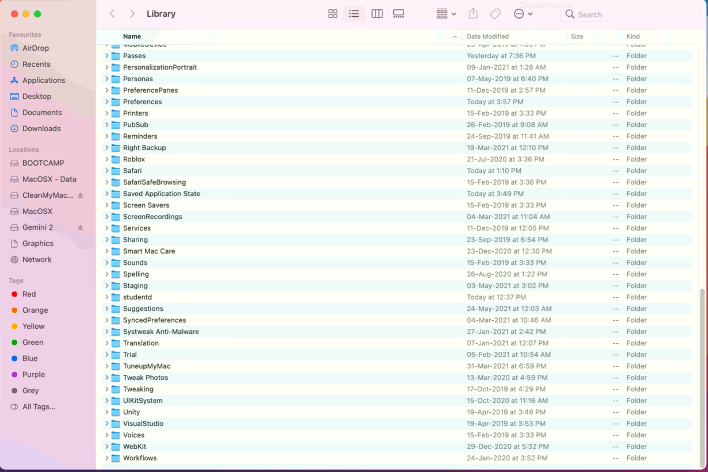Switch to column view
The width and height of the screenshot is (708, 472).
pyautogui.click(x=377, y=14)
